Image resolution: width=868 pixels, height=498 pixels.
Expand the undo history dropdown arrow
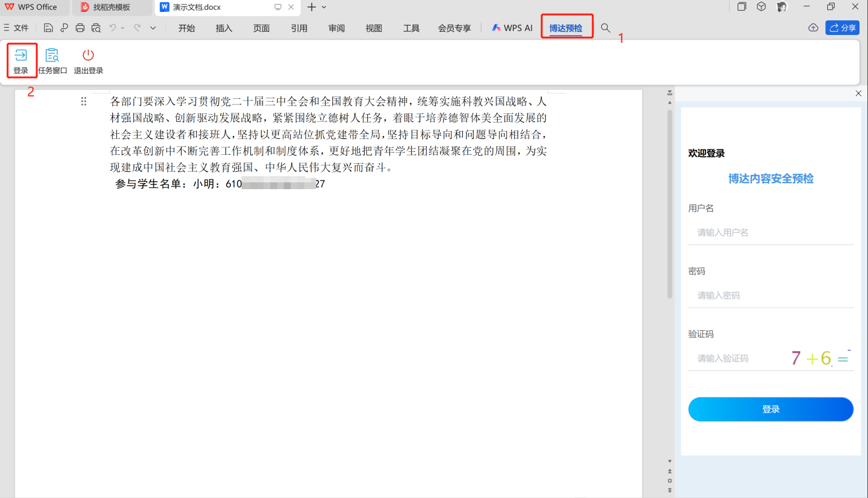coord(122,28)
